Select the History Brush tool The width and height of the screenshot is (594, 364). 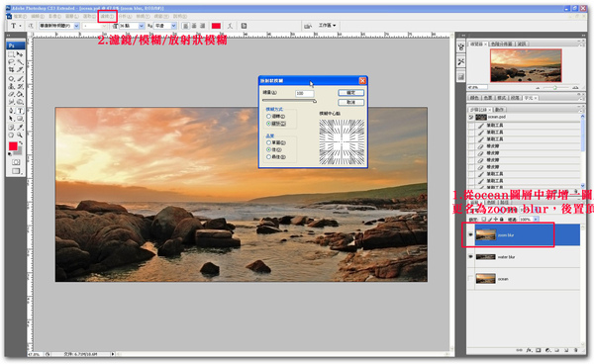coord(20,86)
